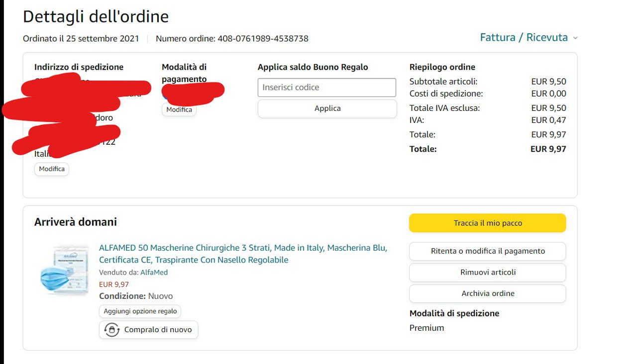
Task: Open the Fattura / Ricevuta link text
Action: [x=524, y=38]
